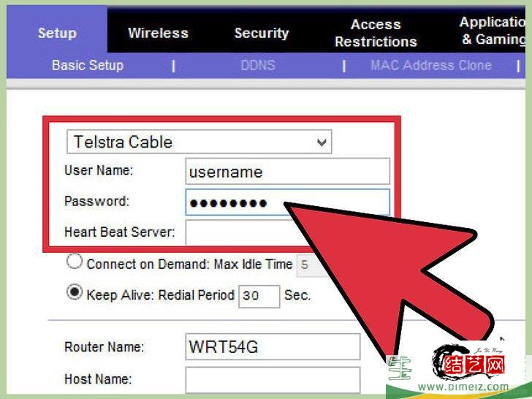Open the Wireless tab
Screen dimensions: 532x399
click(x=158, y=34)
